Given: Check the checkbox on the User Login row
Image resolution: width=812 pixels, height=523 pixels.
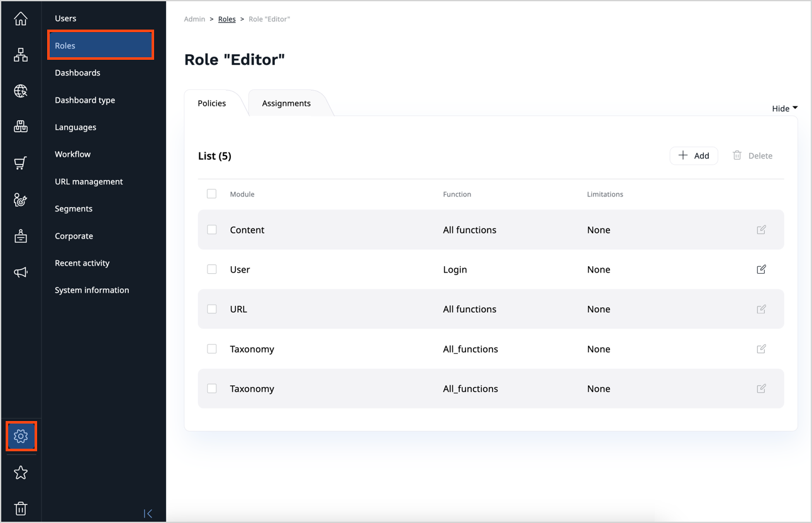Looking at the screenshot, I should click(212, 269).
